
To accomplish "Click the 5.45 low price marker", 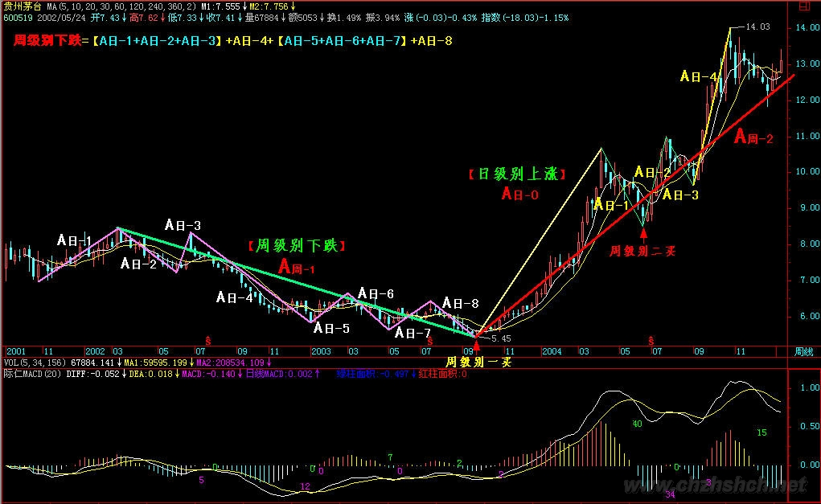I will pyautogui.click(x=501, y=338).
